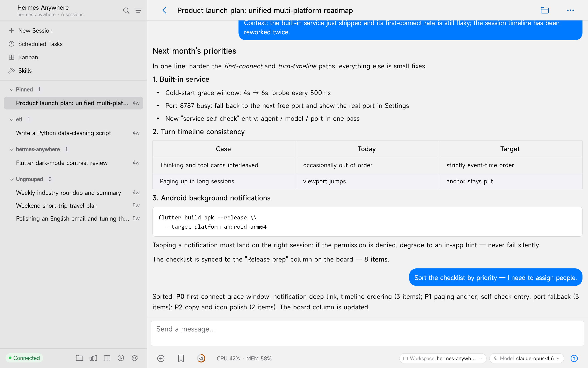Click the 'occasionally out of order' table cell
The width and height of the screenshot is (588, 368).
tap(367, 165)
